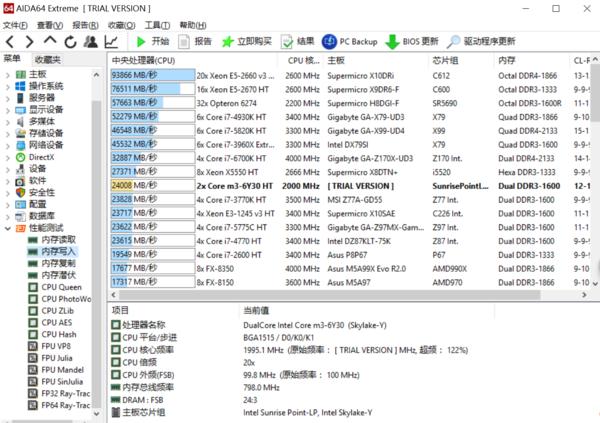600x423 pixels.
Task: Open the 收藏(O) menu
Action: point(121,25)
